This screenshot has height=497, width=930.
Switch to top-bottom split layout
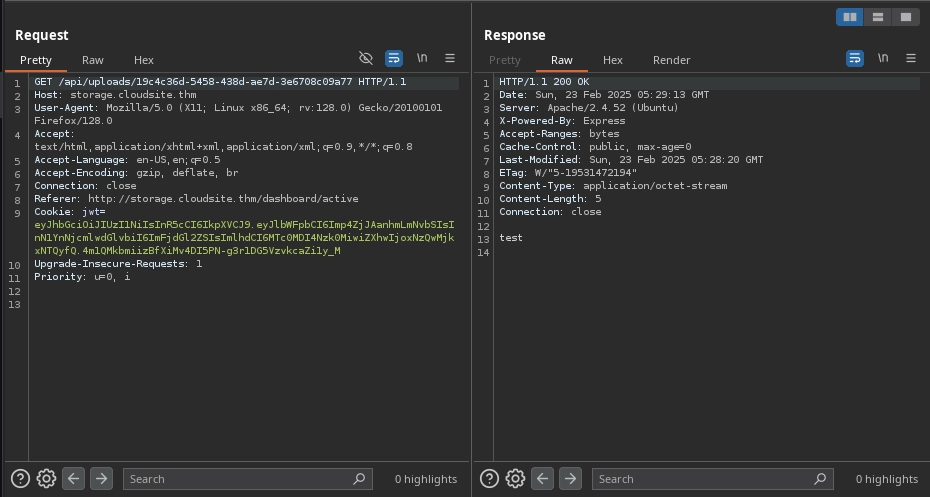click(878, 17)
